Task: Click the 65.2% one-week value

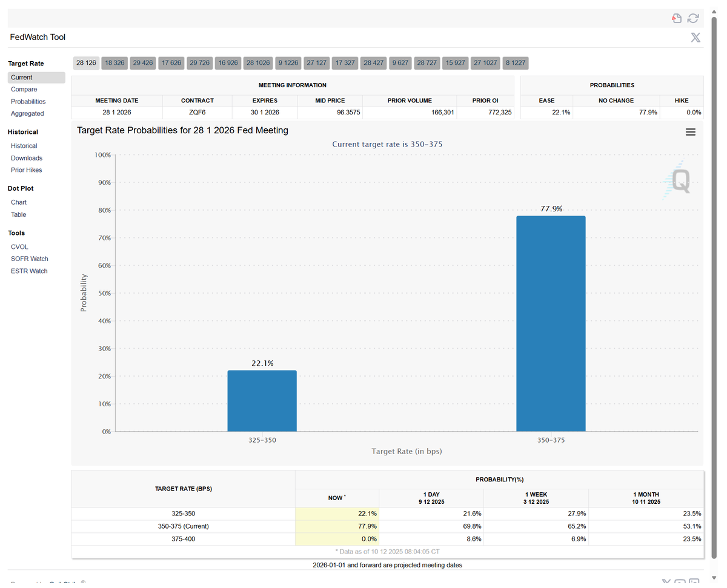Action: [x=576, y=526]
